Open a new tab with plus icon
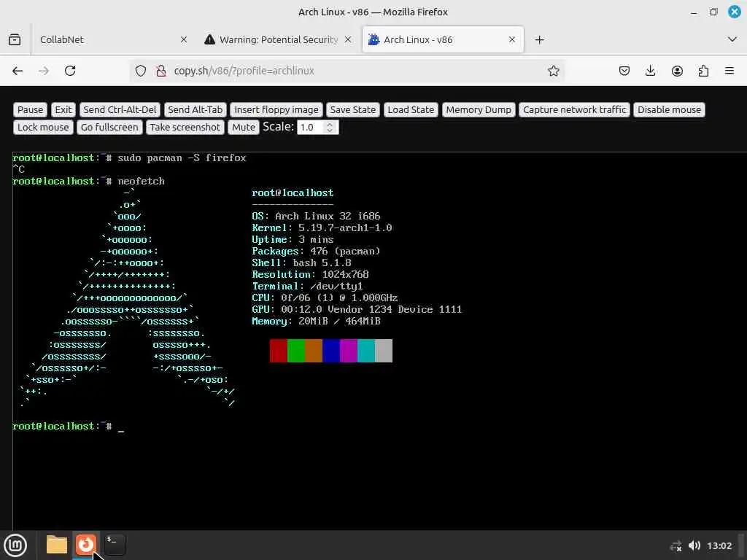 pyautogui.click(x=539, y=39)
